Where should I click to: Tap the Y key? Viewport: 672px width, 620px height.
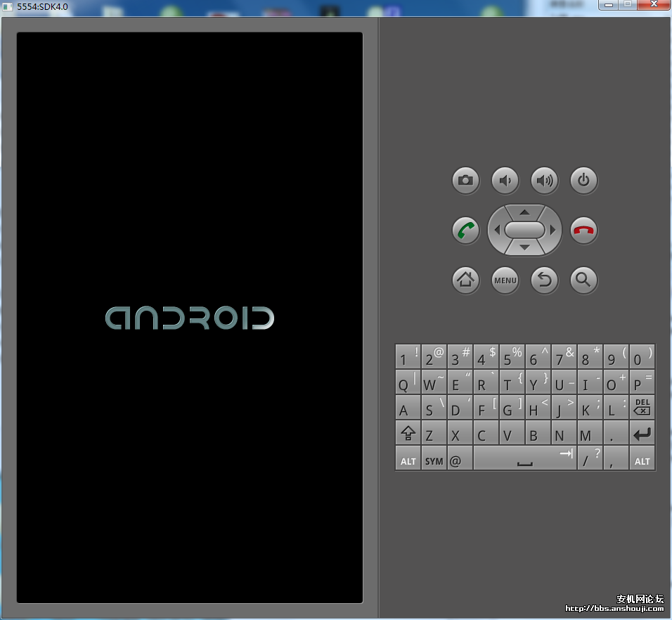[538, 382]
